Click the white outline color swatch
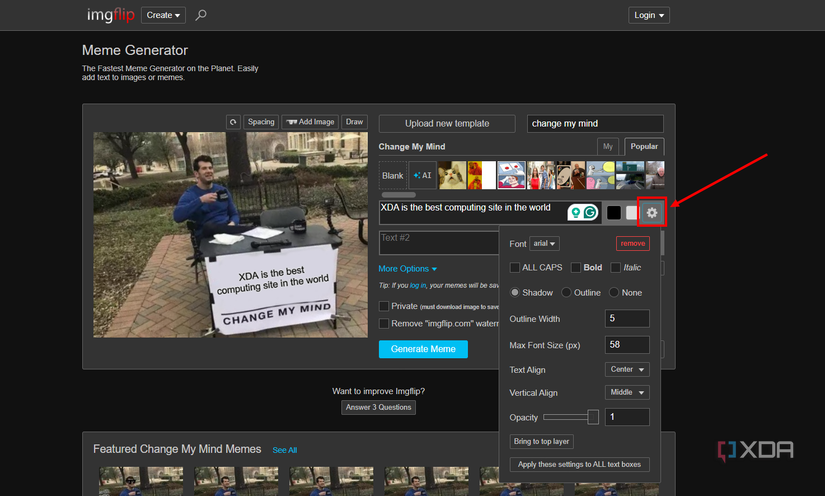Screen dimensions: 825x496 click(x=631, y=212)
